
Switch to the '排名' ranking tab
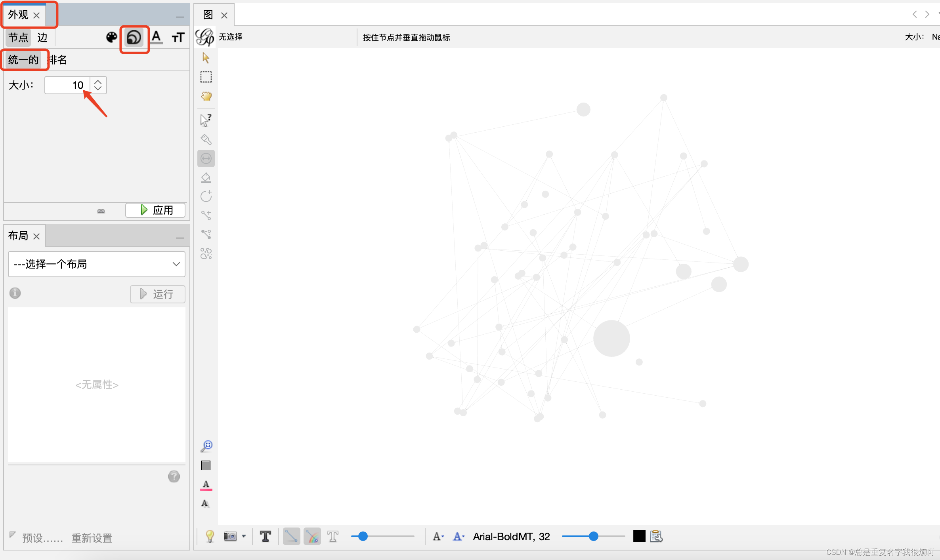point(58,60)
